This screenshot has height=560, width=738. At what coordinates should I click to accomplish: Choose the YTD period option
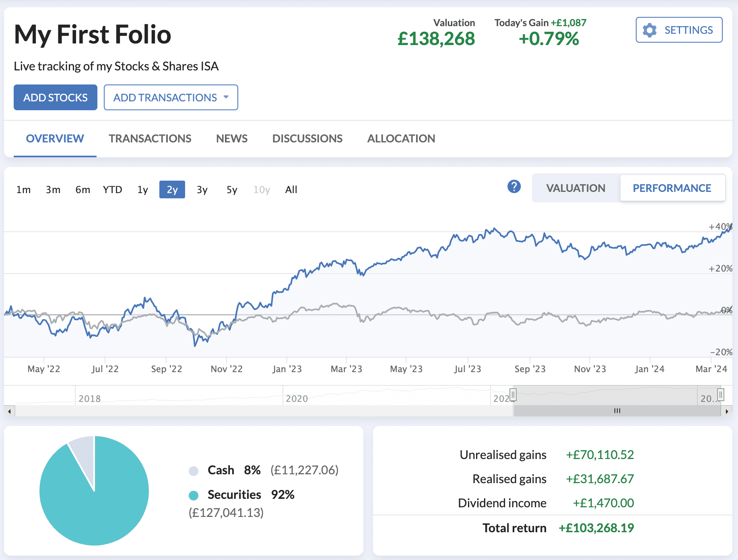tap(112, 189)
